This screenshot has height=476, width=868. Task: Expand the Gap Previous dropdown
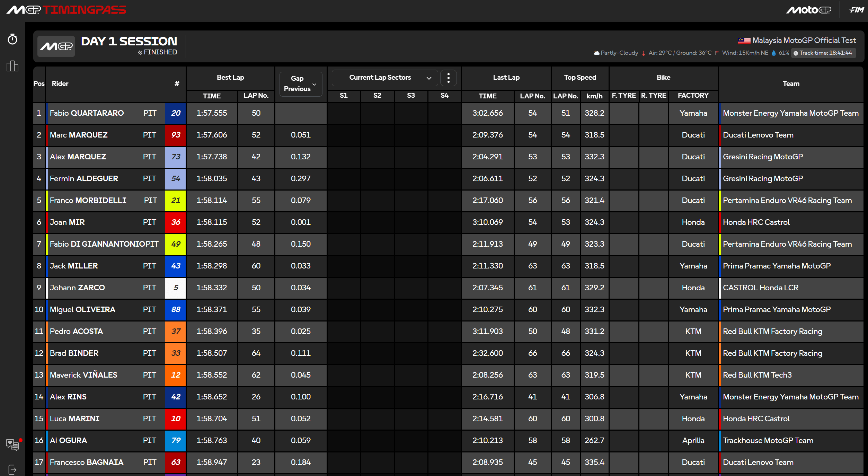[301, 83]
